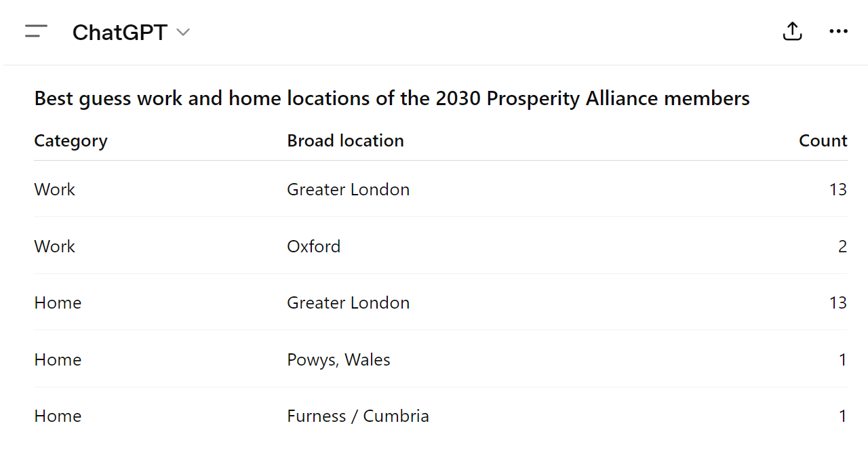Click Home category in the Powys row
Viewport: 868px width, 451px height.
pos(58,359)
